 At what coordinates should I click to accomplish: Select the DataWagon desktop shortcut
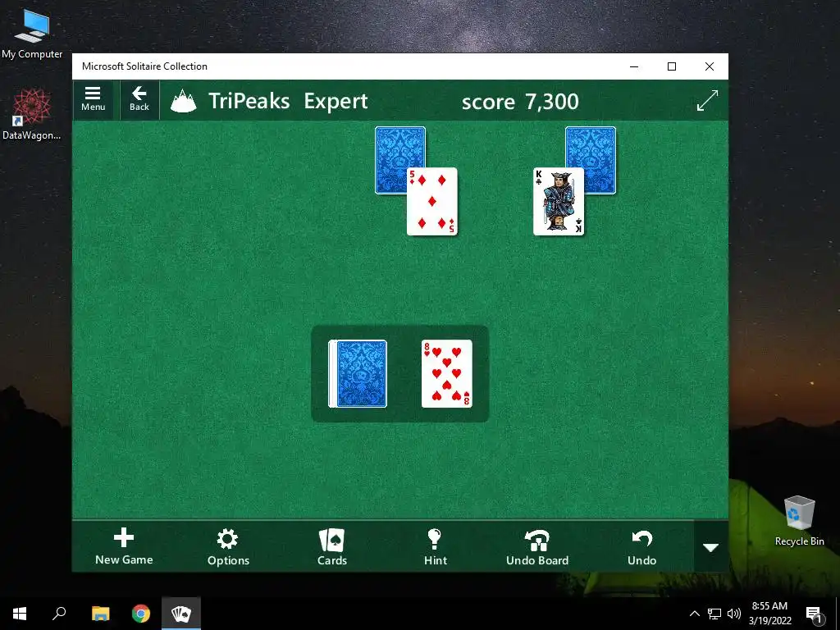click(32, 115)
